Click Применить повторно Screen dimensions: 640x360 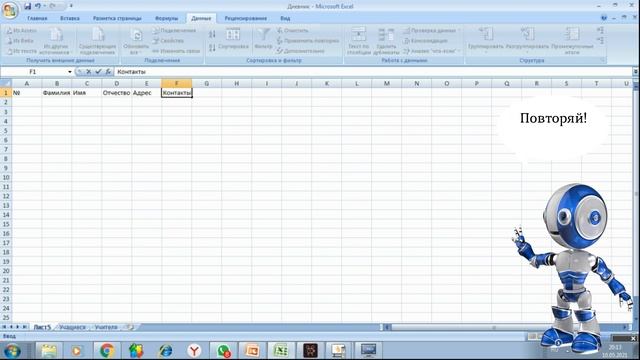coord(308,41)
